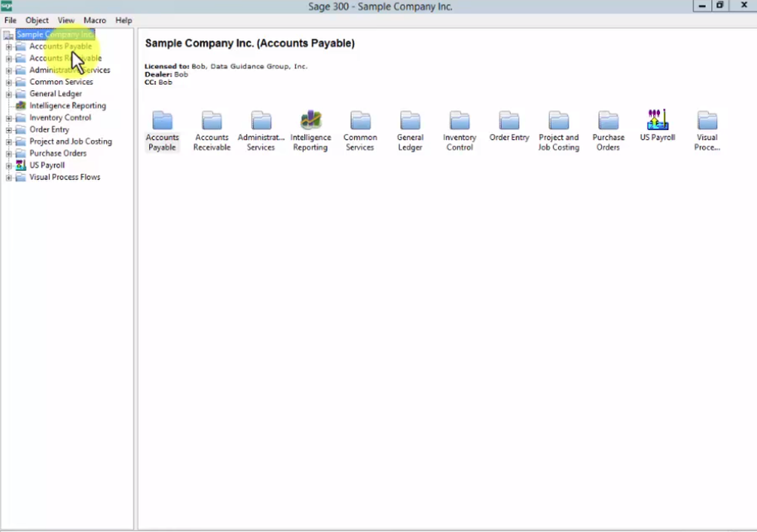757x532 pixels.
Task: Expand the Purchase Orders tree node
Action: tap(8, 154)
